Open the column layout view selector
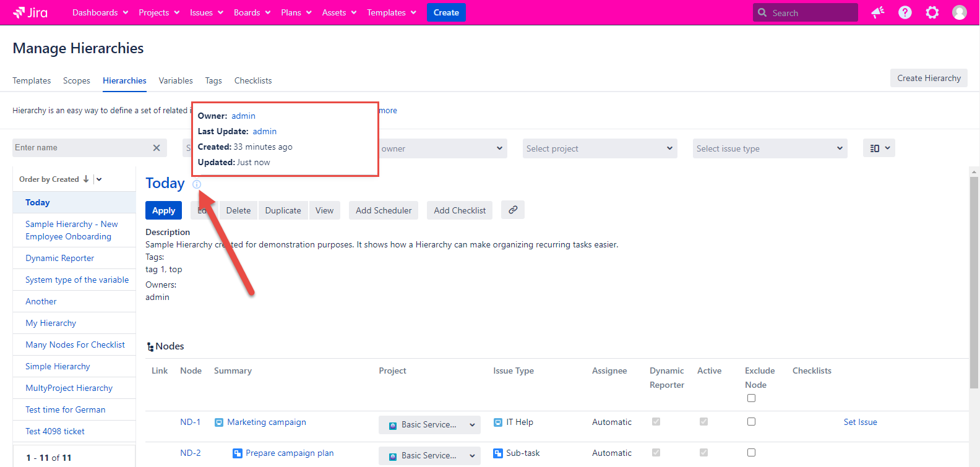The image size is (980, 467). coord(879,148)
